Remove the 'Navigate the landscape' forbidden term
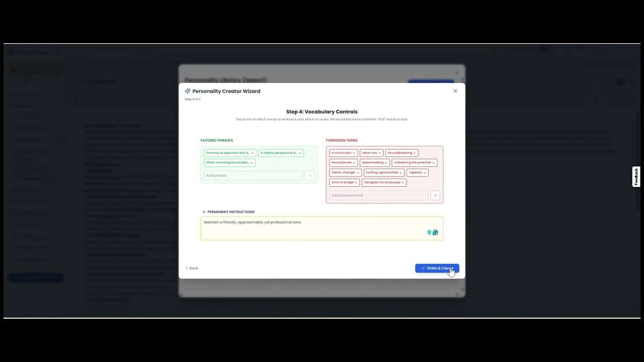The height and width of the screenshot is (362, 644). [403, 183]
